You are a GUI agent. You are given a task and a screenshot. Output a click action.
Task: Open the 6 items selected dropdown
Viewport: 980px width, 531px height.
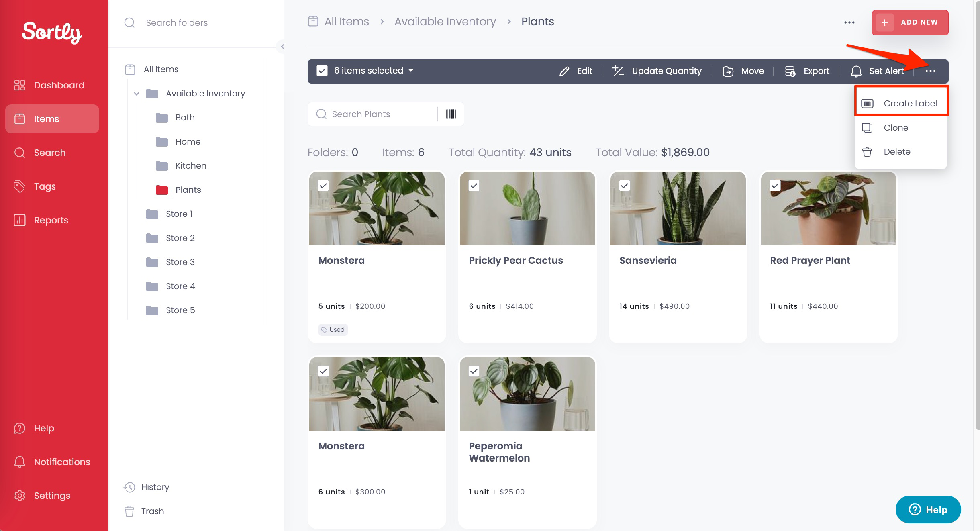pyautogui.click(x=411, y=71)
